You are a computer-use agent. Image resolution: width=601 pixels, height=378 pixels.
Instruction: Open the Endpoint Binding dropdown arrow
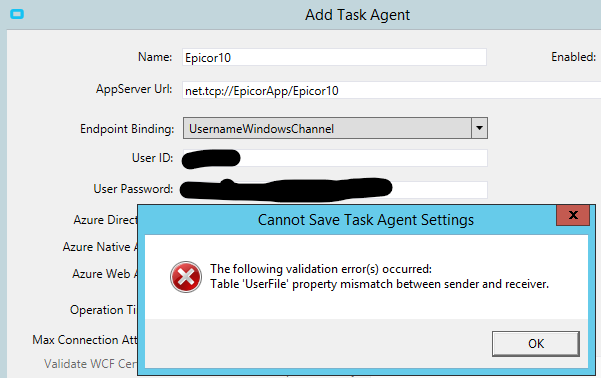pos(479,128)
